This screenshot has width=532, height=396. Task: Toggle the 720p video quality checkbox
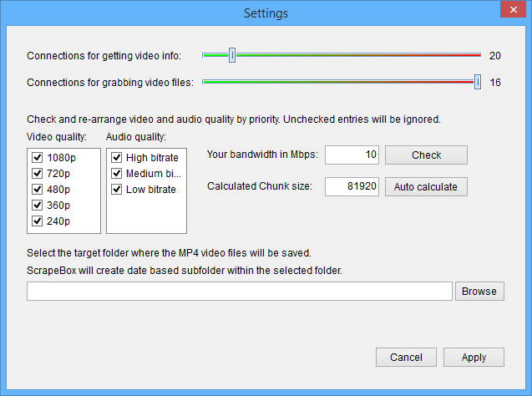tap(37, 174)
